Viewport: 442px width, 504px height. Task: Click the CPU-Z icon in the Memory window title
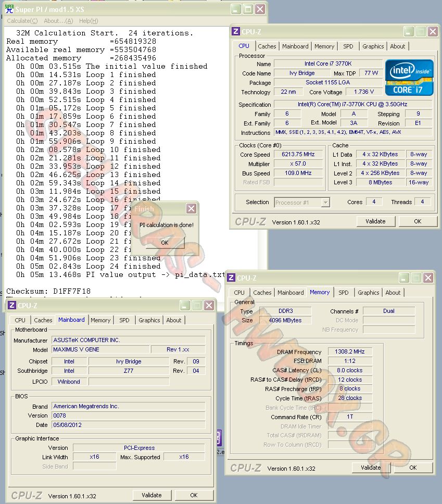[x=231, y=278]
